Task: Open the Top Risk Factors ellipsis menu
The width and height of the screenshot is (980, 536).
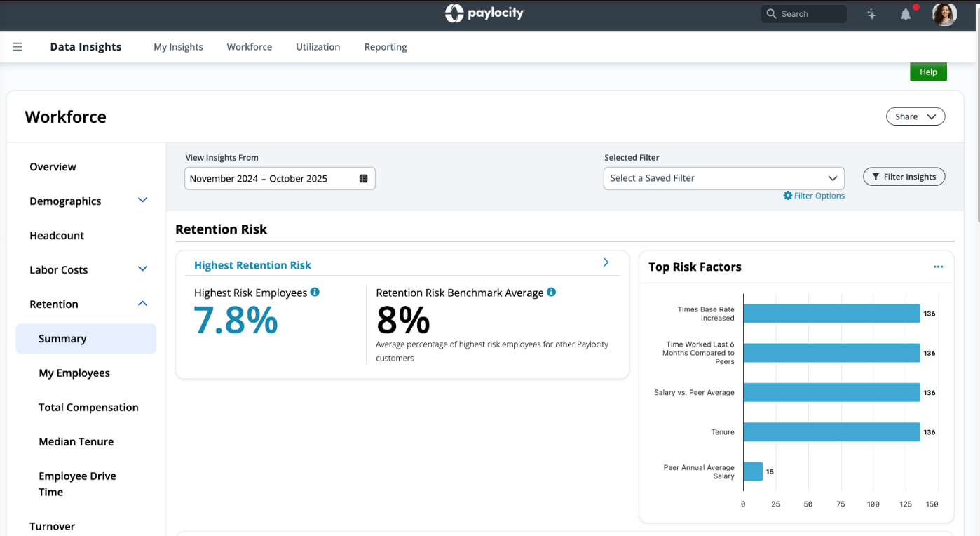Action: pyautogui.click(x=939, y=267)
